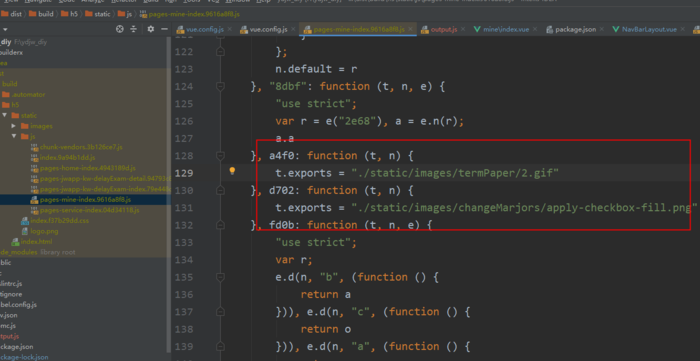
Task: Open pages-home-index.4943189d.js file
Action: tap(83, 168)
